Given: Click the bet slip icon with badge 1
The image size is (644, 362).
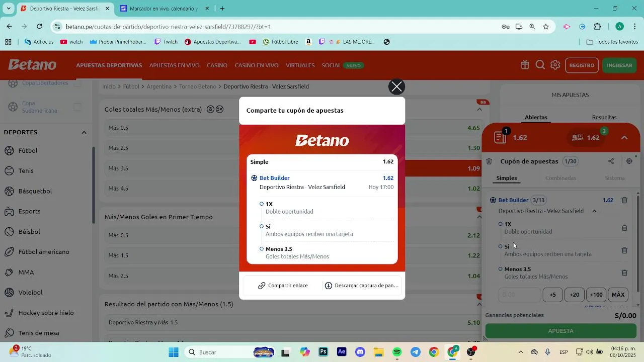Looking at the screenshot, I should tap(501, 137).
